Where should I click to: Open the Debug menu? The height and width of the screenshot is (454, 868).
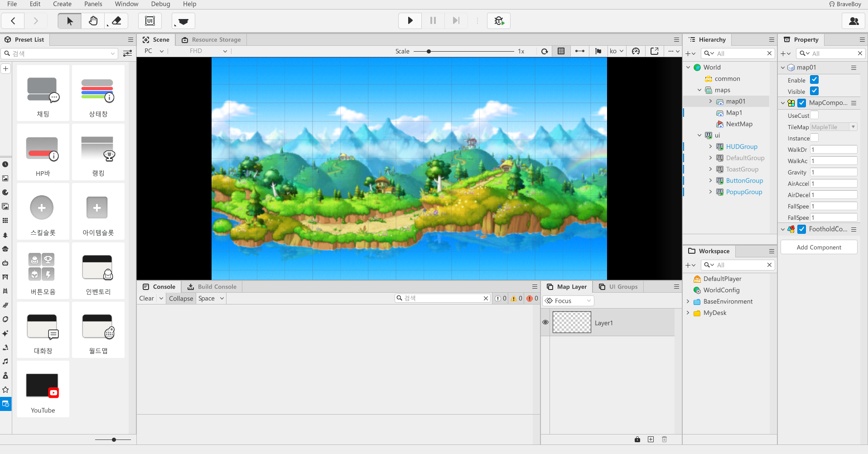(161, 4)
